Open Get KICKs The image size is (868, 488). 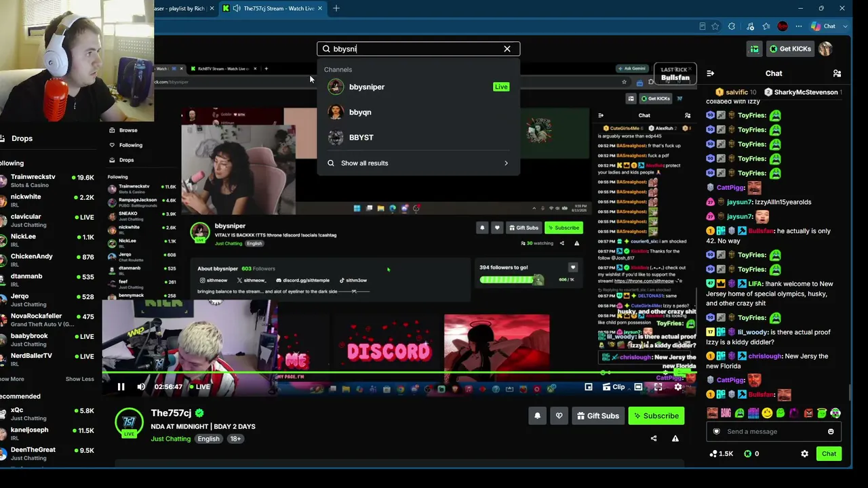pos(789,49)
